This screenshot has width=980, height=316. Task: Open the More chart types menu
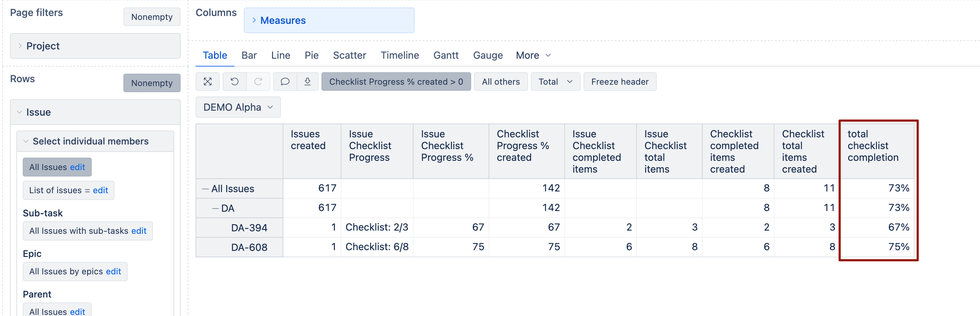[x=533, y=55]
